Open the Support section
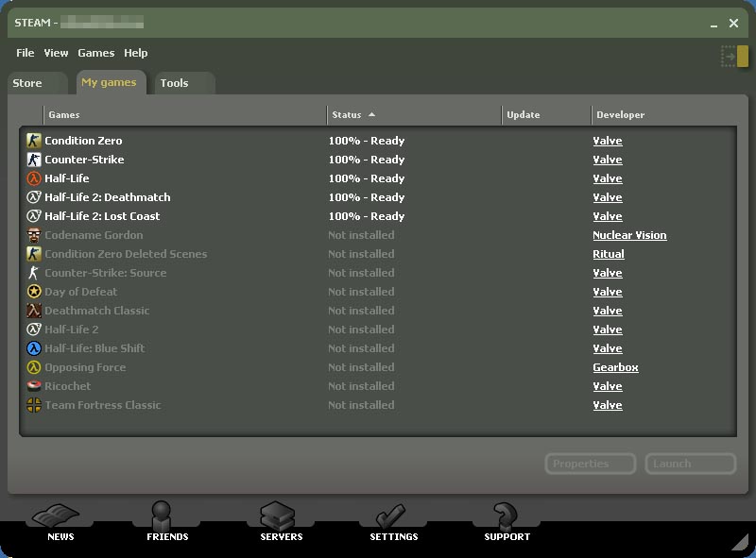The width and height of the screenshot is (756, 558). tap(507, 523)
